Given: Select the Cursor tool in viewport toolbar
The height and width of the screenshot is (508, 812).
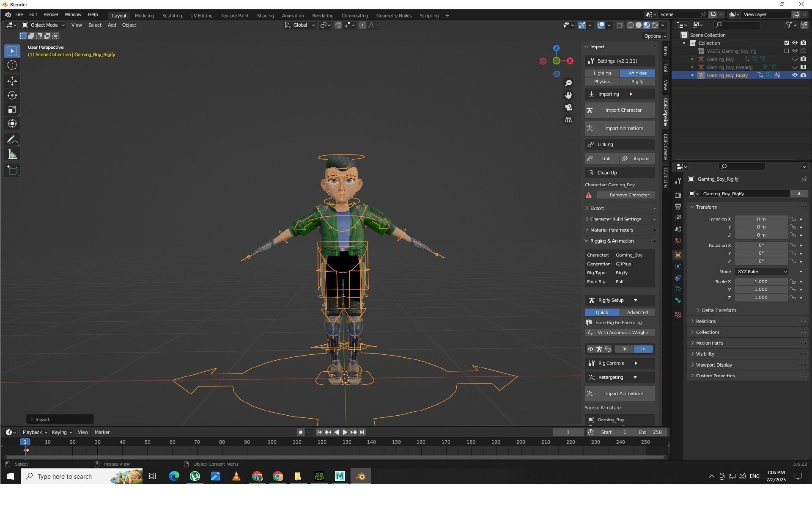Looking at the screenshot, I should click(x=12, y=65).
